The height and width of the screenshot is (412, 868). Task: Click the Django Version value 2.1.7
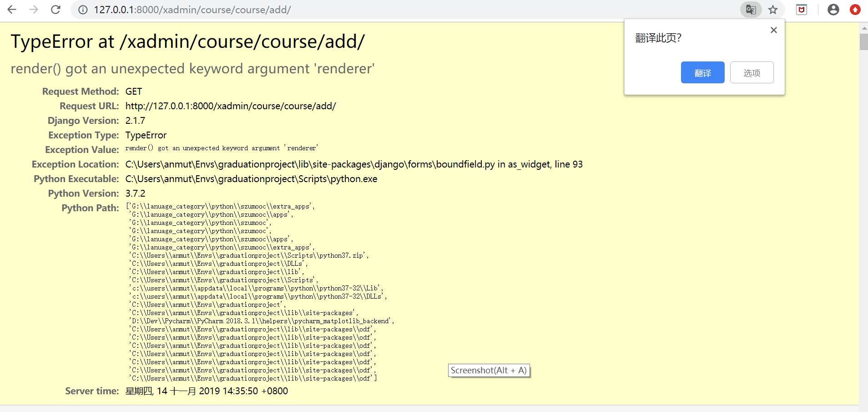pyautogui.click(x=135, y=121)
